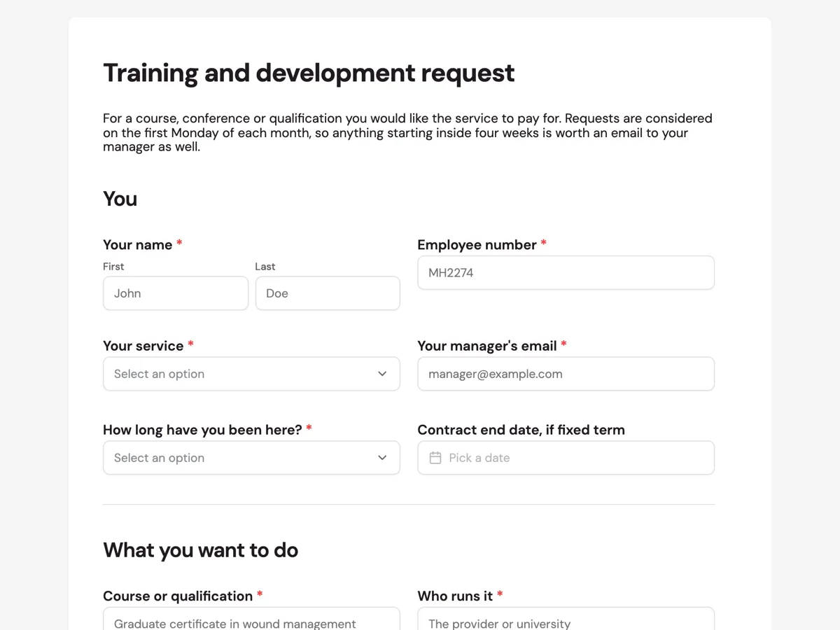Click the chevron arrow in the How long have you been here select
The image size is (840, 630).
pos(382,458)
